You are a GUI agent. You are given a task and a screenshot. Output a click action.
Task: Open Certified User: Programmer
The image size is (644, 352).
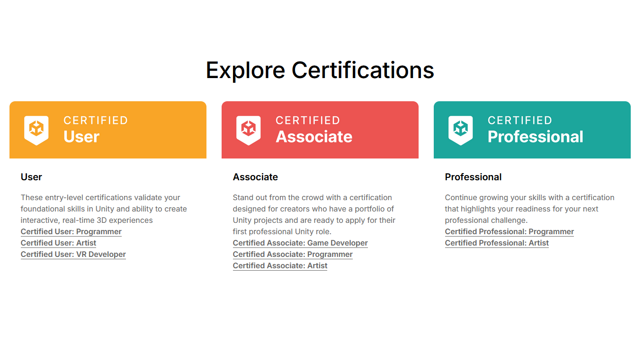(71, 231)
